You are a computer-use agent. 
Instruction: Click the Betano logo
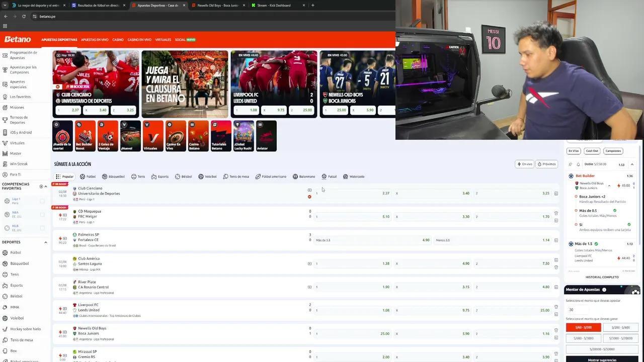click(18, 39)
